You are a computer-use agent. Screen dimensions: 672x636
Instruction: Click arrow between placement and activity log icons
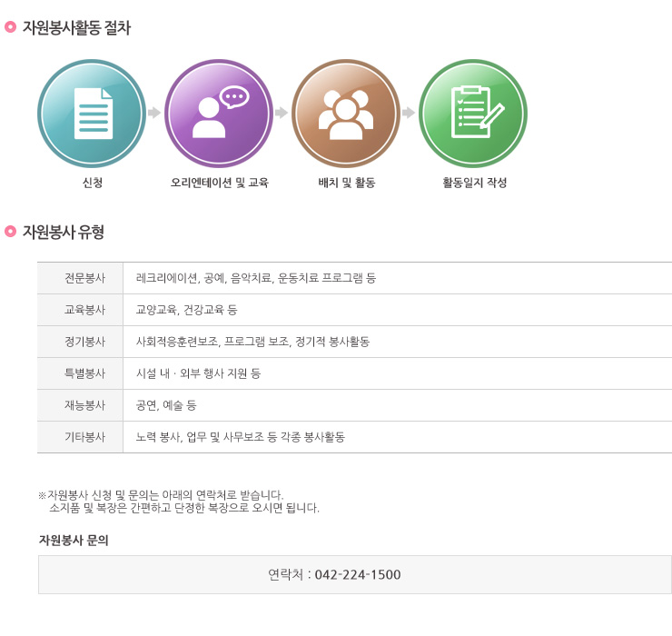pyautogui.click(x=409, y=113)
